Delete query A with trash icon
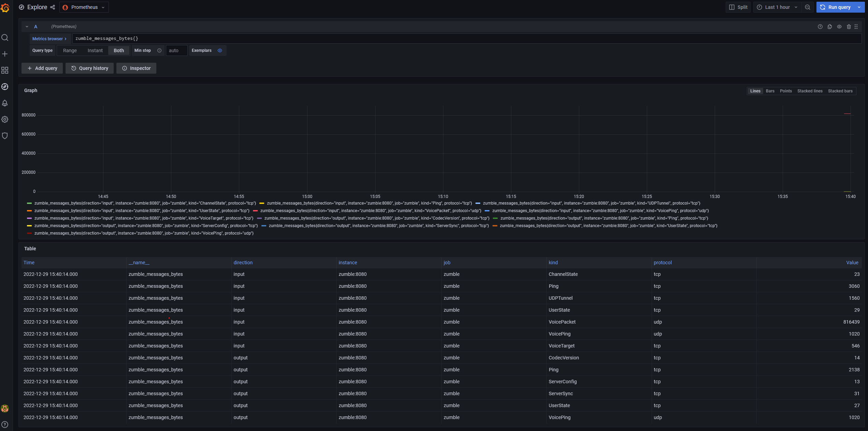This screenshot has height=431, width=868. [x=849, y=27]
